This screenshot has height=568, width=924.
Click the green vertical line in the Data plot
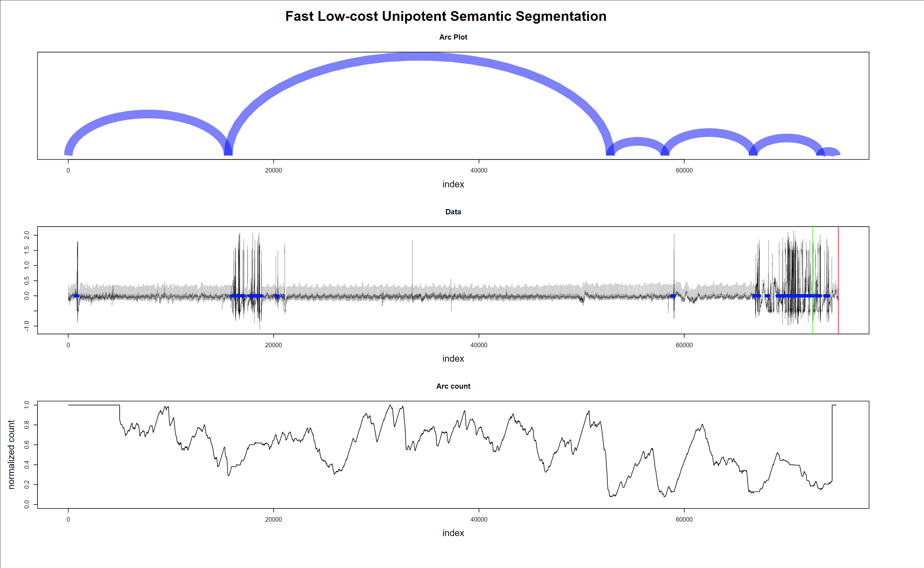[813, 280]
